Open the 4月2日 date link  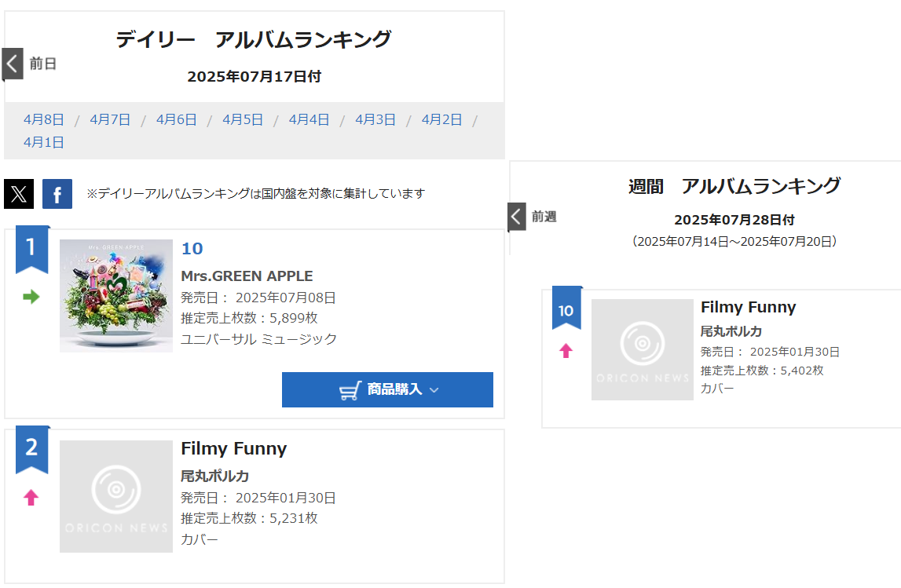(442, 119)
